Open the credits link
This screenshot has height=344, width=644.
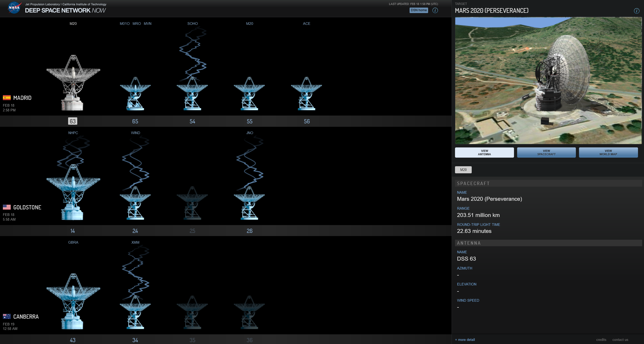(x=601, y=340)
